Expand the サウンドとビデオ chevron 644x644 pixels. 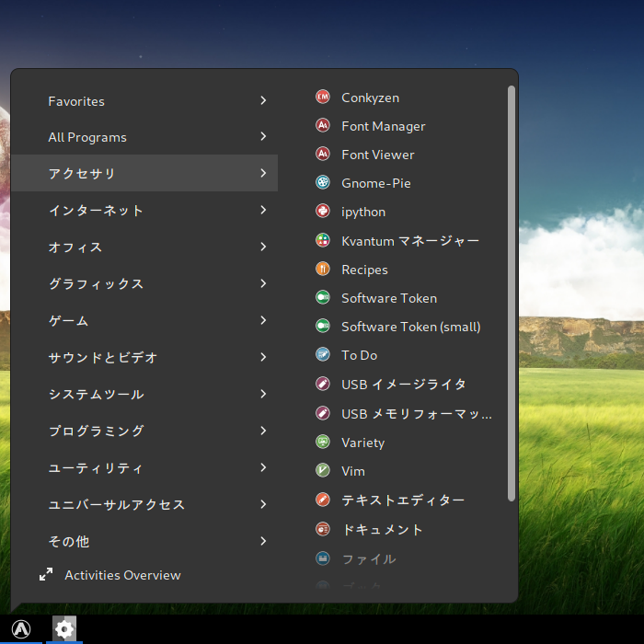[x=264, y=357]
